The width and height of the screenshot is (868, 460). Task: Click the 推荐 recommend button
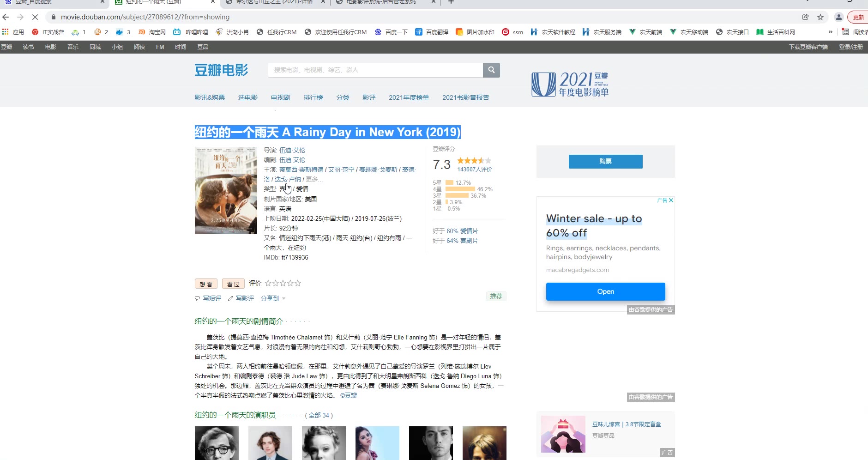[x=496, y=296]
